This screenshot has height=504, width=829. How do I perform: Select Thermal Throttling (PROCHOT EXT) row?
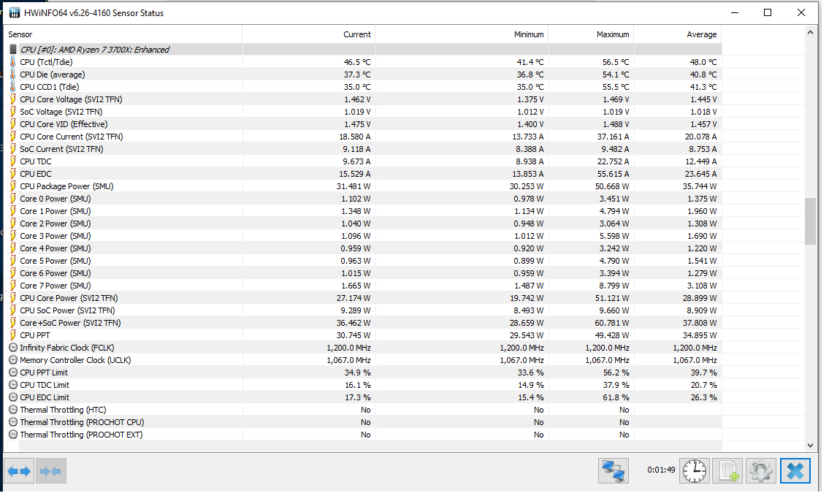coord(363,435)
